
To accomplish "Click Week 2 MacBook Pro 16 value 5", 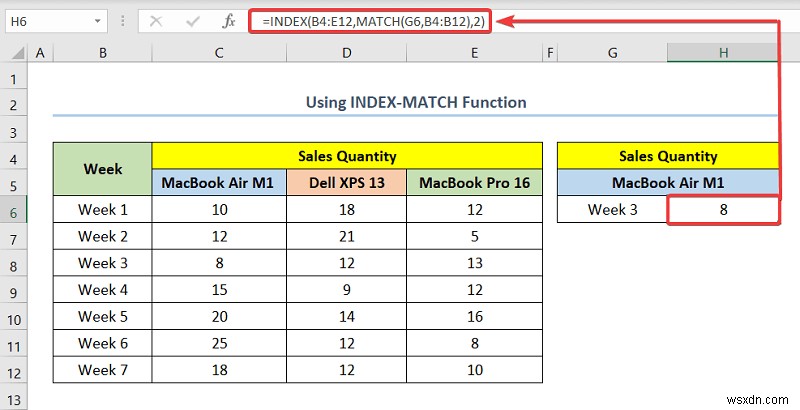I will pos(474,236).
